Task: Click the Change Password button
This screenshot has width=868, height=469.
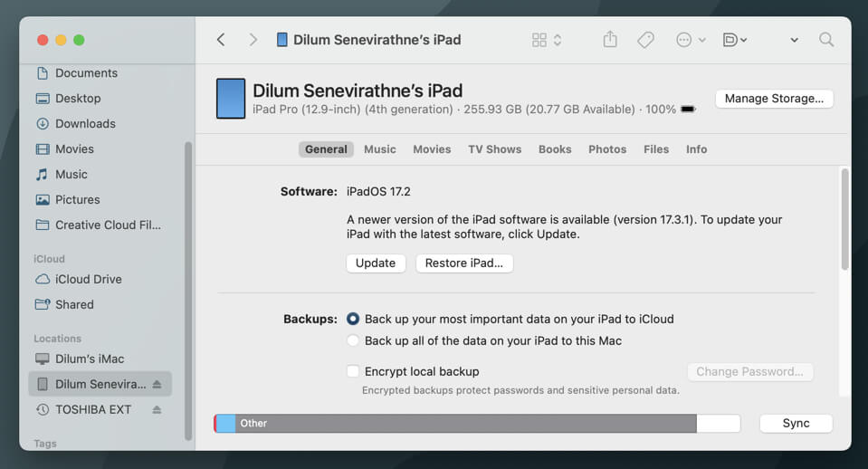Action: pos(750,371)
